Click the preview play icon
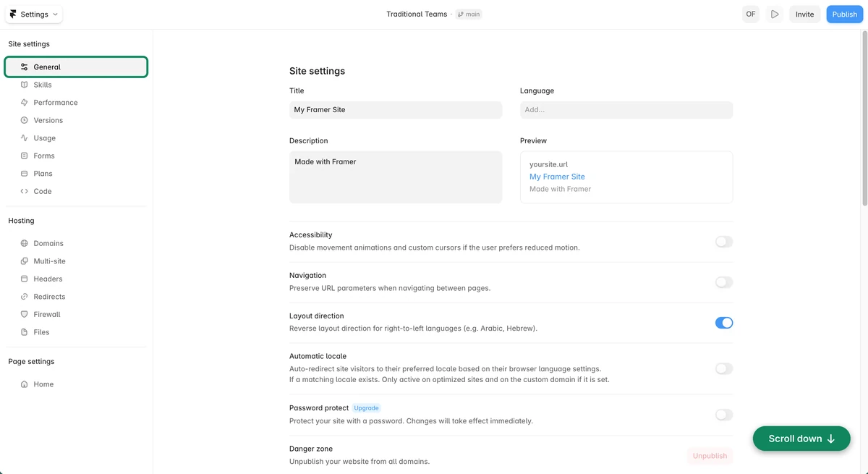The image size is (868, 474). tap(775, 14)
